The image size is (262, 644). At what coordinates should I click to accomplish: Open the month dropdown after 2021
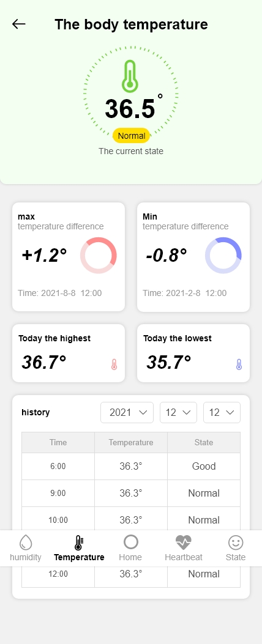[179, 412]
